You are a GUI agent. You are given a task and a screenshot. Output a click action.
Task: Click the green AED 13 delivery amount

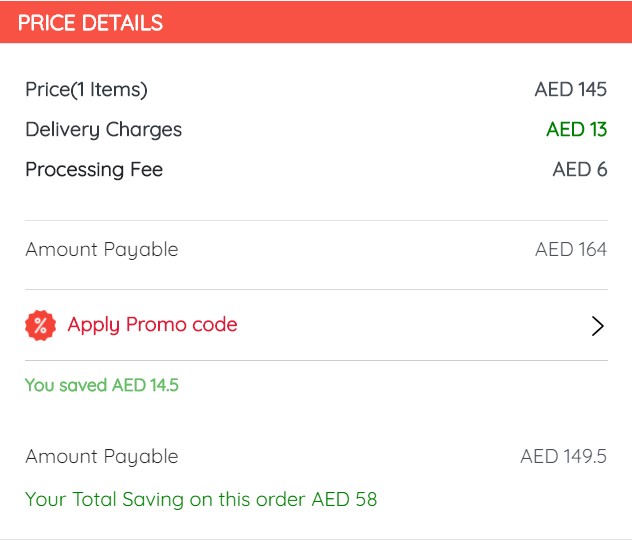576,130
